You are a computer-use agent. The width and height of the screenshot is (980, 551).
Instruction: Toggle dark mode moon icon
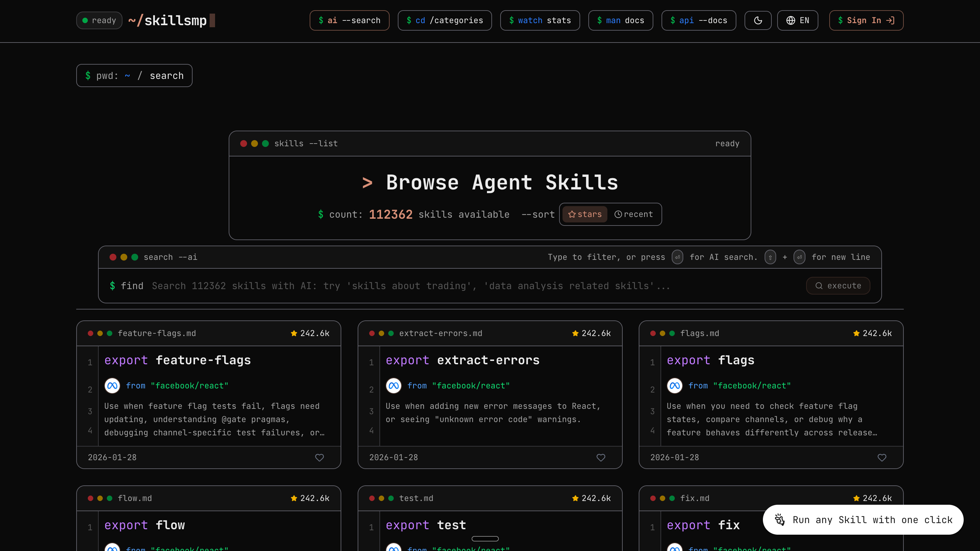[x=758, y=20]
